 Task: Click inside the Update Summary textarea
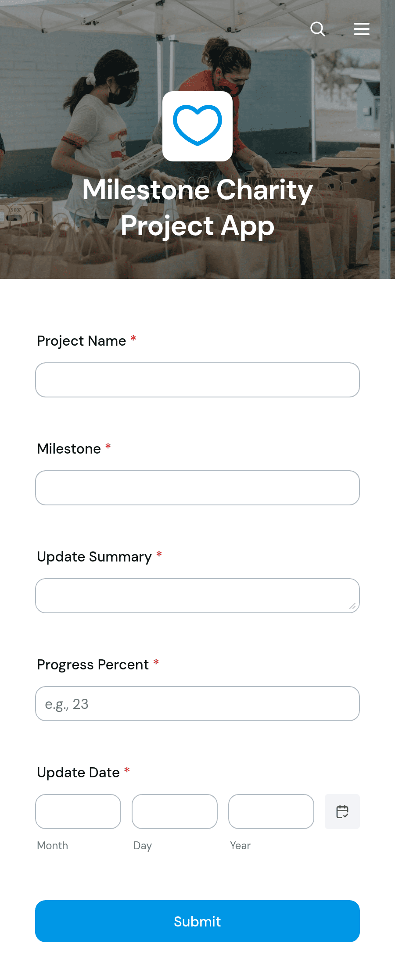click(x=197, y=596)
